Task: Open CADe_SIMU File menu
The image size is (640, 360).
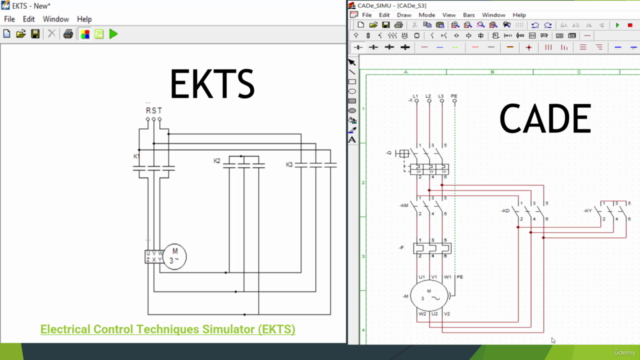Action: 367,15
